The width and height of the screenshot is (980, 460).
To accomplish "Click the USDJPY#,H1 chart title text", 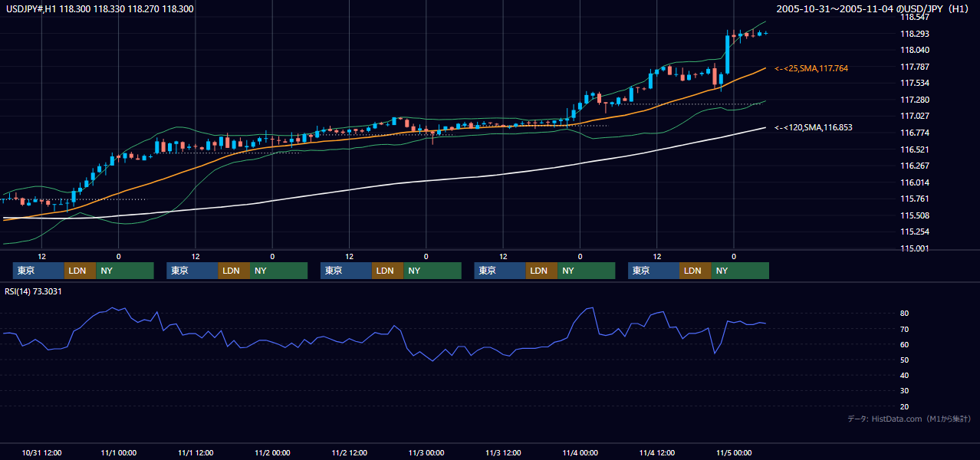I will coord(99,8).
